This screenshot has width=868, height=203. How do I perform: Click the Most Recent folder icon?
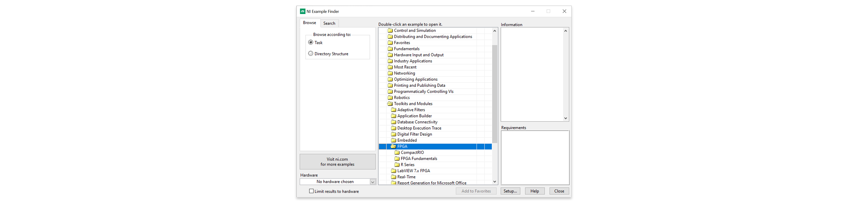coord(390,67)
